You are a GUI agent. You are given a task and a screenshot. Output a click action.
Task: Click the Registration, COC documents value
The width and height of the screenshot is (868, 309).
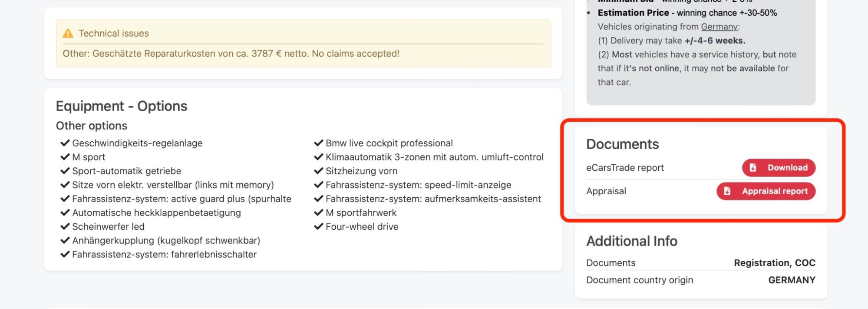[774, 263]
